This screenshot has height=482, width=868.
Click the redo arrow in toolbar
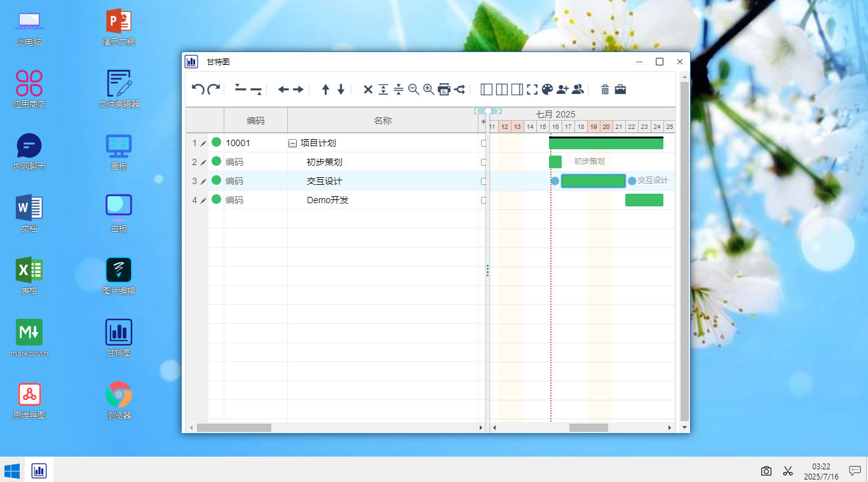point(214,89)
